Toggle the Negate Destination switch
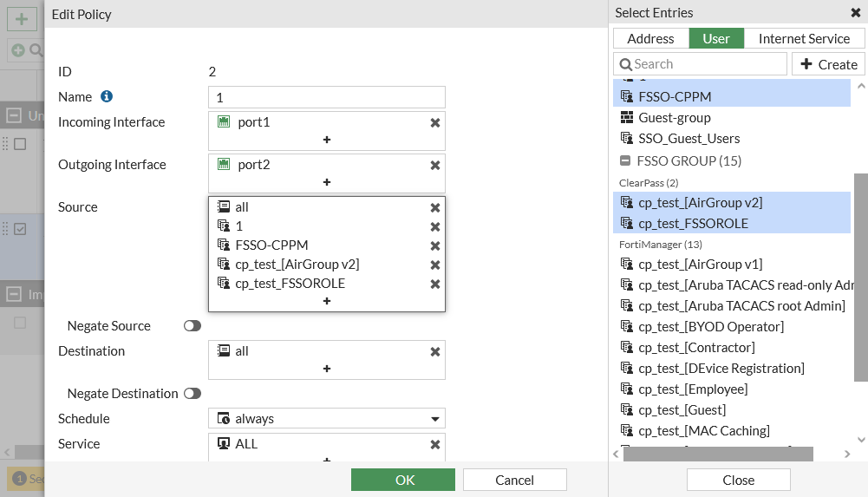Viewport: 868px width, 497px height. pos(192,394)
